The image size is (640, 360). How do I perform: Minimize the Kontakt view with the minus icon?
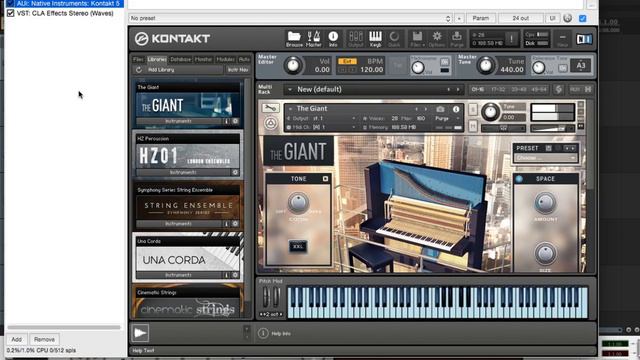tap(562, 39)
